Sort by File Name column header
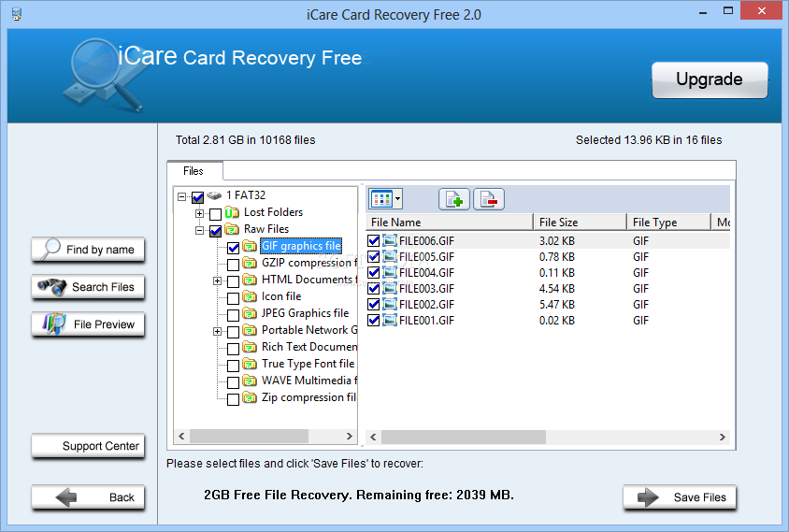The height and width of the screenshot is (532, 789). click(x=450, y=222)
